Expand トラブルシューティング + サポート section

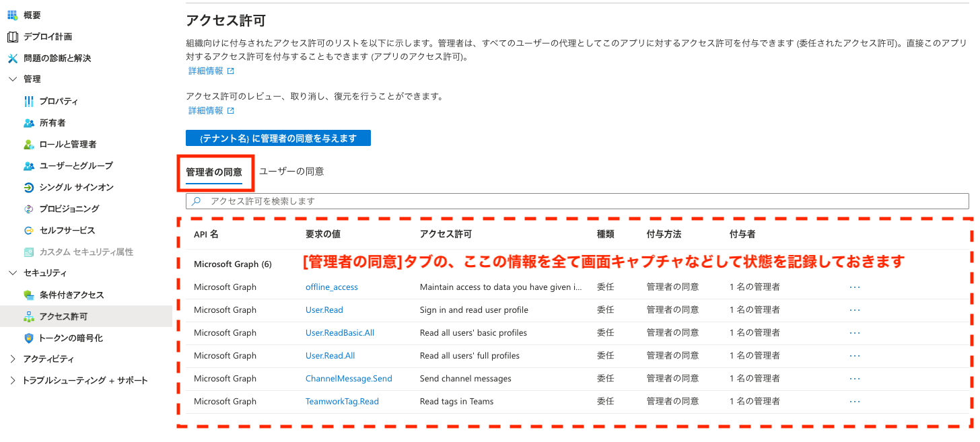pyautogui.click(x=12, y=381)
